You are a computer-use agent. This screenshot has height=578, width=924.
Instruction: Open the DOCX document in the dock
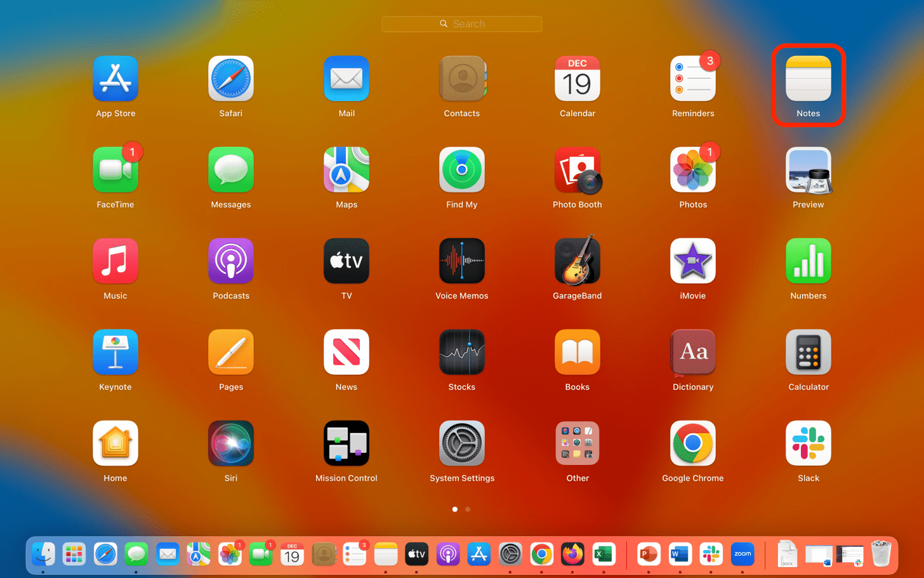[x=787, y=554]
